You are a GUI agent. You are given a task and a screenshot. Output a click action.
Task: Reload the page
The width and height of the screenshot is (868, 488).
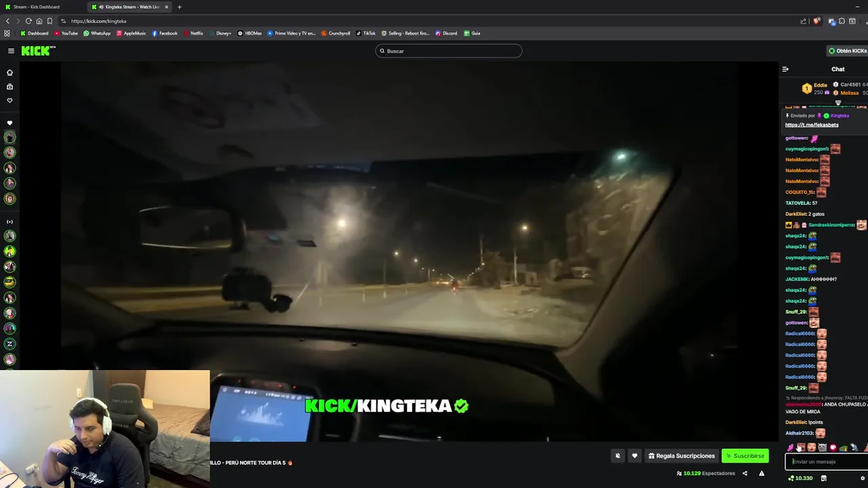point(28,21)
